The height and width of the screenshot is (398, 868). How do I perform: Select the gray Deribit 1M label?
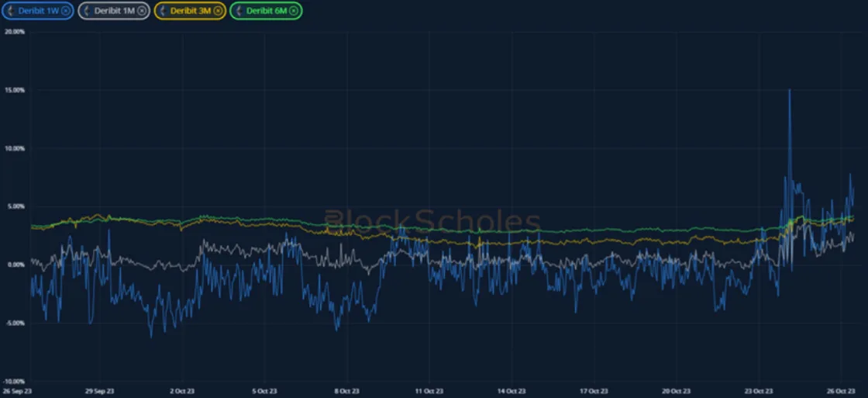click(x=115, y=11)
